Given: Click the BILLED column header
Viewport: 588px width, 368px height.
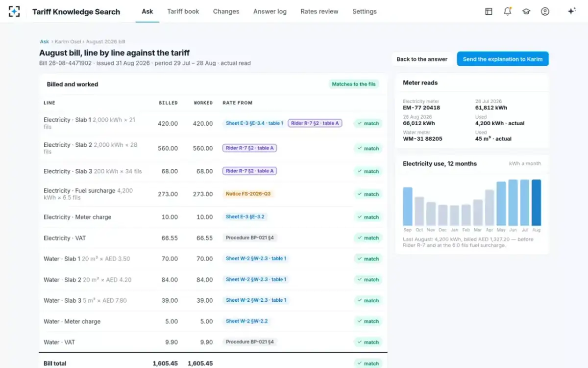Looking at the screenshot, I should 168,103.
